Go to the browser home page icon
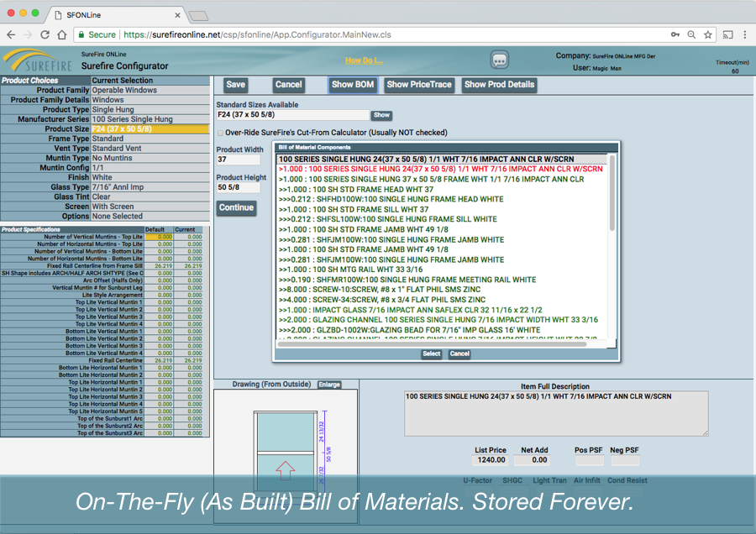This screenshot has width=756, height=534. tap(61, 34)
